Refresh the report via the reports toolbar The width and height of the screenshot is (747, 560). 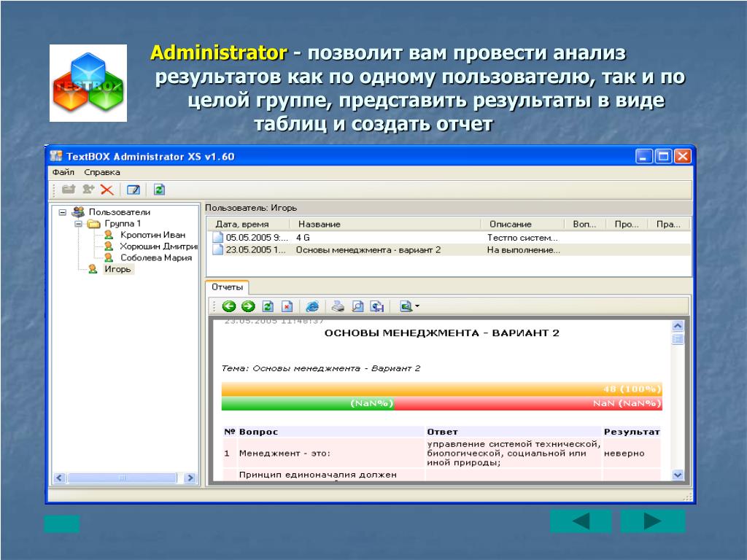tap(268, 307)
